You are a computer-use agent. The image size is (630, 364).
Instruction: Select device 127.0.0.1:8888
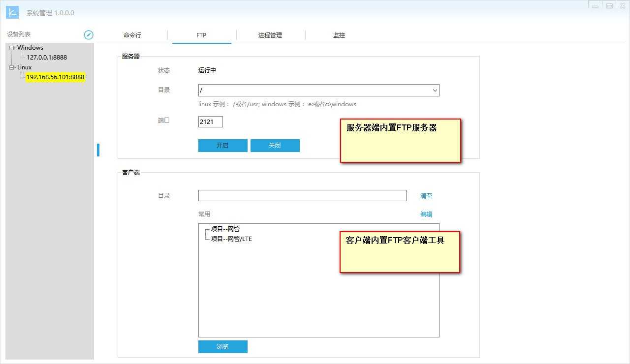pos(47,57)
